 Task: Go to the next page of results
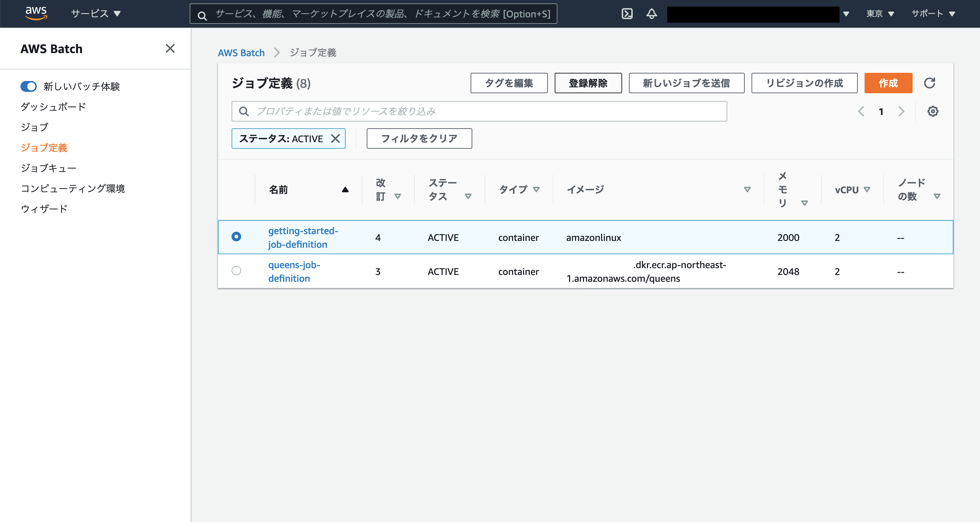click(901, 111)
